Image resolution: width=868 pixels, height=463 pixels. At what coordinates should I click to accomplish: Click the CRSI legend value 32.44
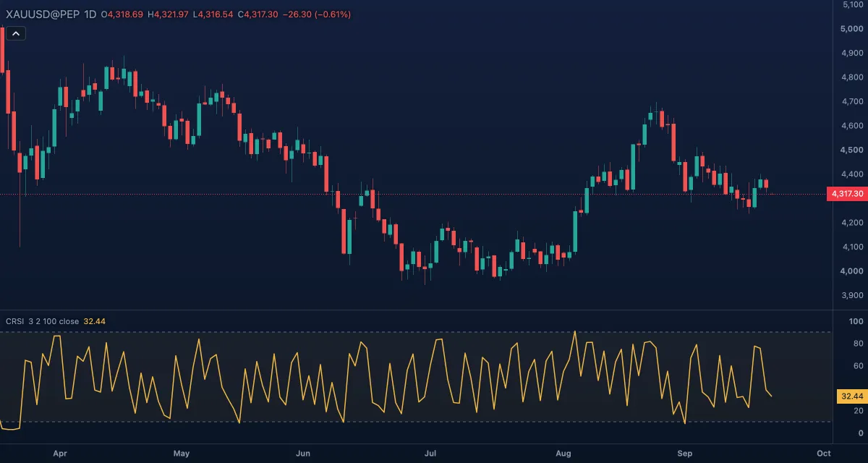tap(95, 321)
